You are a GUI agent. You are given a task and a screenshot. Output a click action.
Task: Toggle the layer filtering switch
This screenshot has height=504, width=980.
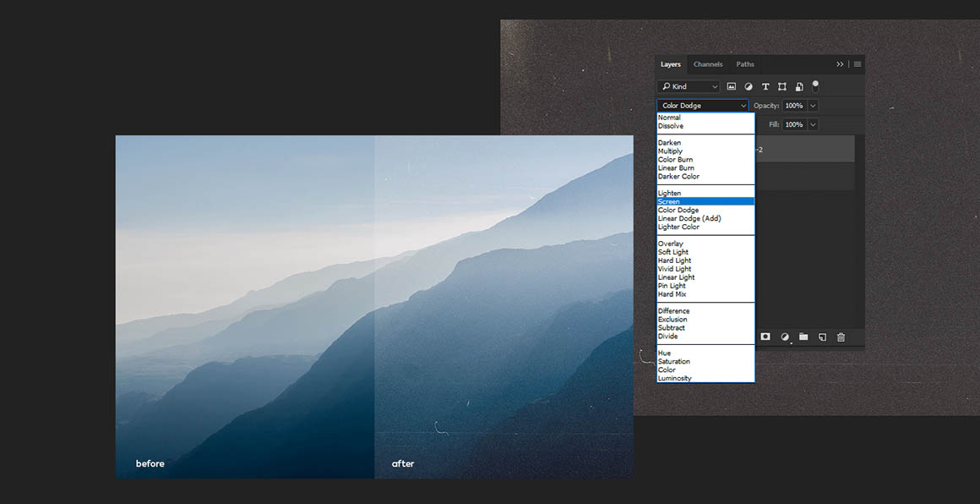pos(815,85)
